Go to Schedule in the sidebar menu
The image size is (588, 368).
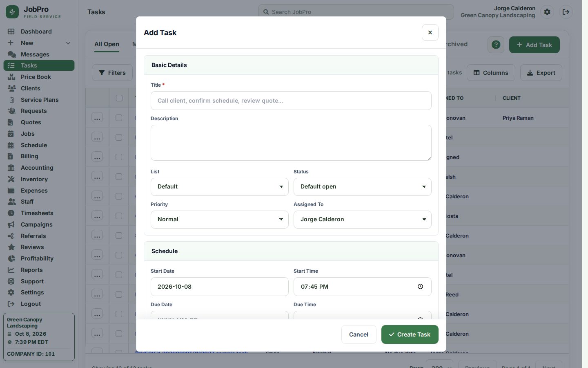(39, 145)
